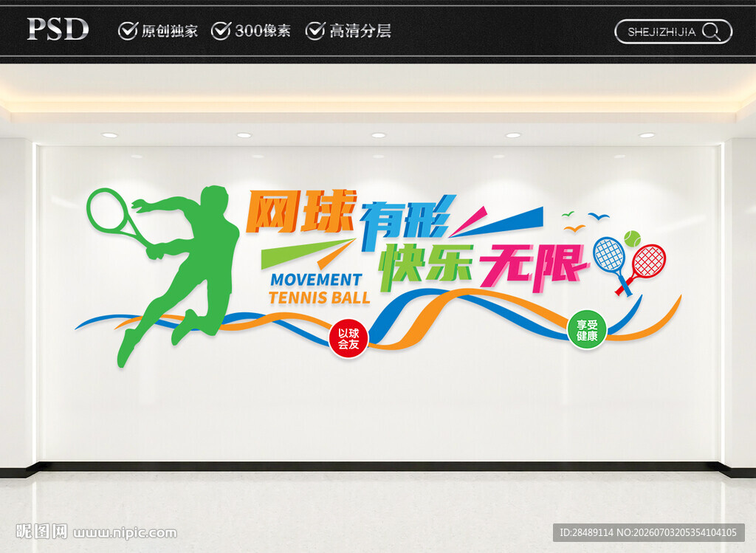Click the blue MOVEMENT text
The image size is (756, 553).
[x=316, y=280]
